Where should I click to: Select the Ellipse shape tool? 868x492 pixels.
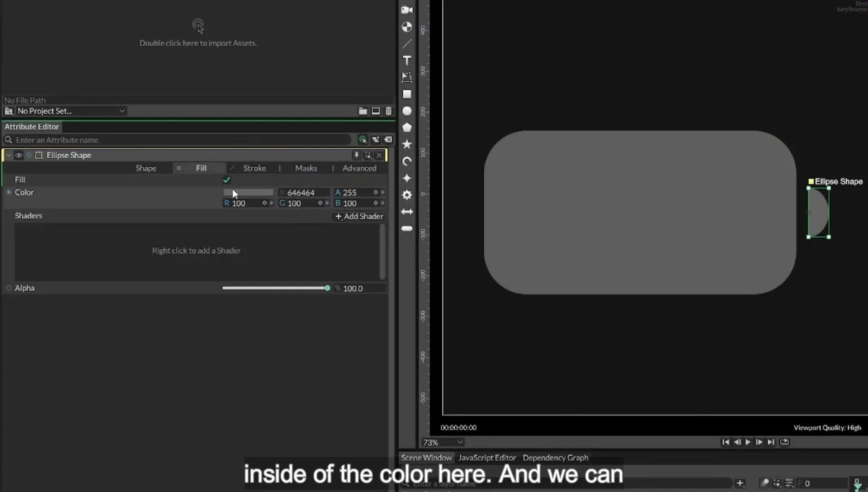(407, 111)
